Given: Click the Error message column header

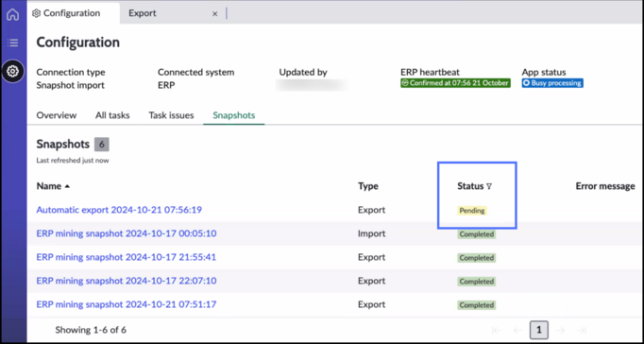Looking at the screenshot, I should (x=605, y=186).
